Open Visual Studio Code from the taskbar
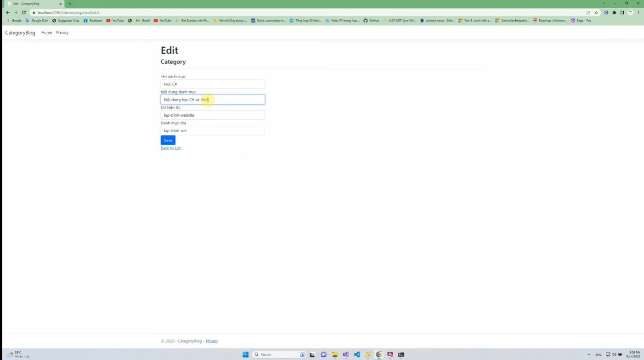 (x=357, y=354)
